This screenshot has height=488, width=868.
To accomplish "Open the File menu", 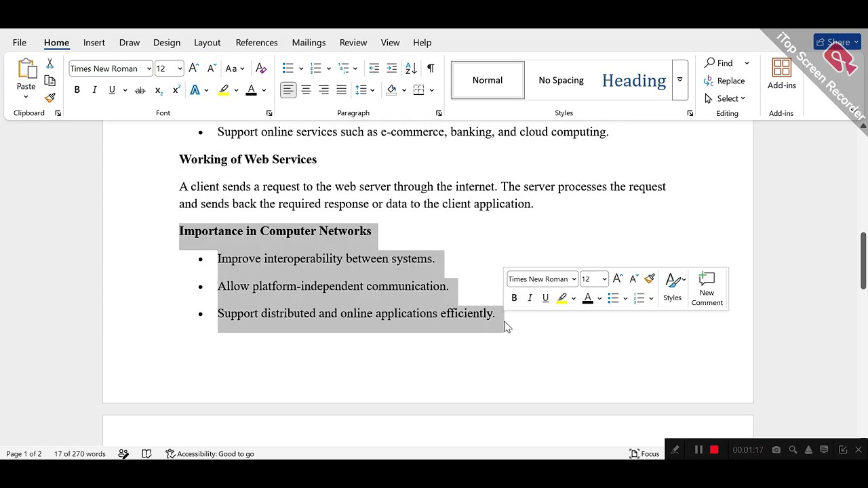I will [20, 42].
